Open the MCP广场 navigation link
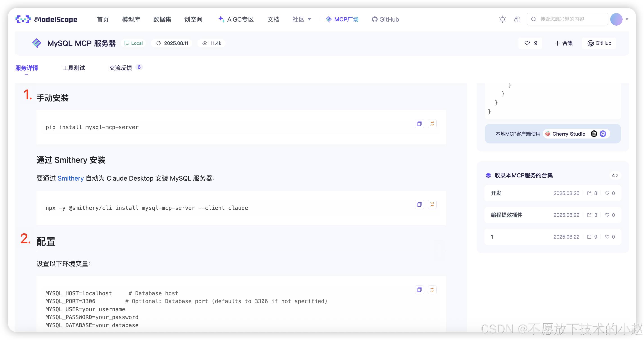The width and height of the screenshot is (644, 340). pos(342,19)
